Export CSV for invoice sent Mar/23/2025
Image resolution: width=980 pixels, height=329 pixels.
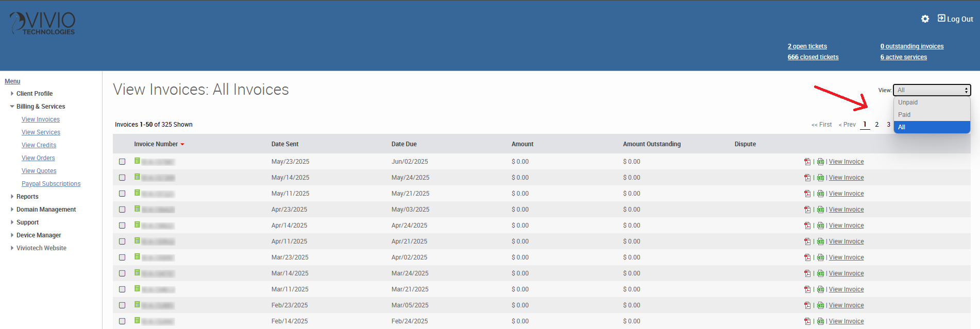pos(820,257)
